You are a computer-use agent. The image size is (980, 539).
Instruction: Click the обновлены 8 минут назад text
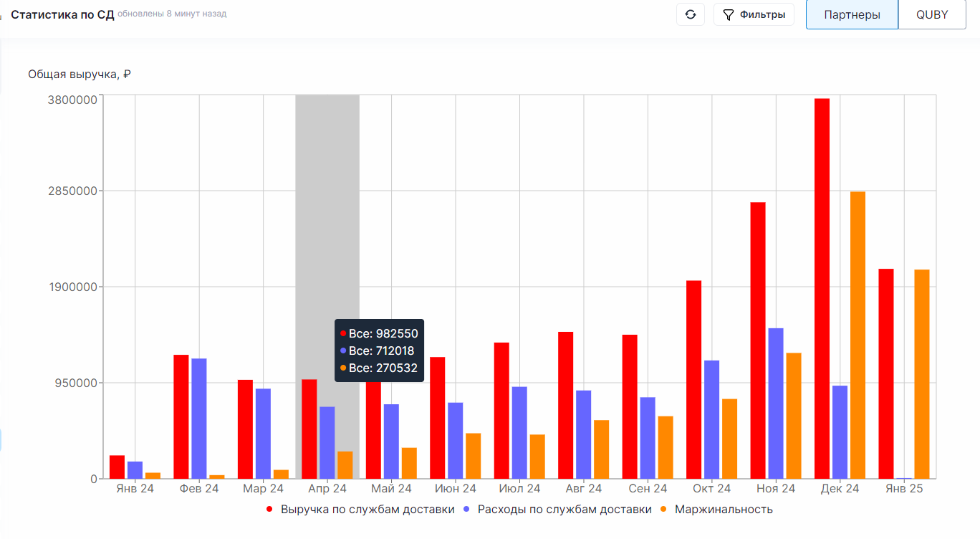tap(171, 14)
